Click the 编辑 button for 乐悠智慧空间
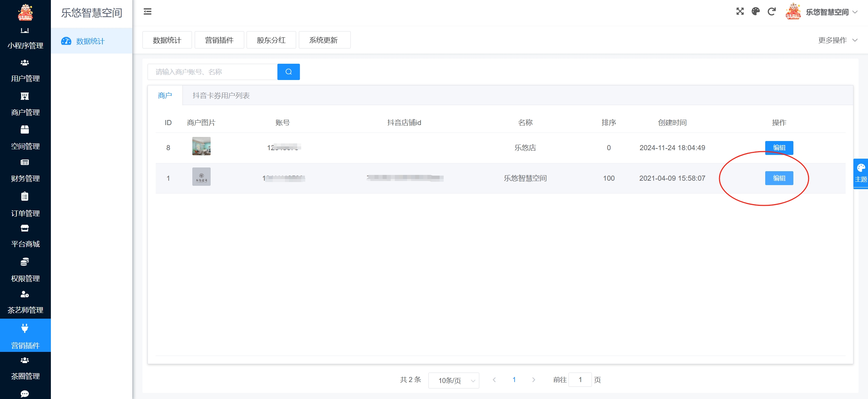The width and height of the screenshot is (868, 399). click(779, 178)
